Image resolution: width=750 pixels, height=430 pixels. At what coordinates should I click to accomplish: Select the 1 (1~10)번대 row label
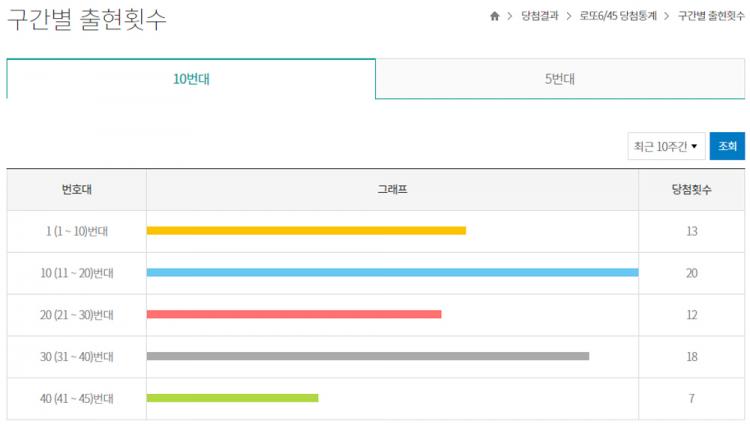pos(77,231)
